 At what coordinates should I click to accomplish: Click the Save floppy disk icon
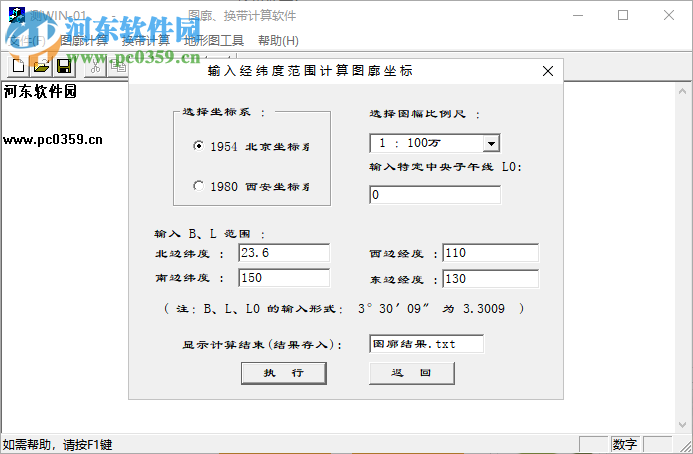click(x=64, y=66)
